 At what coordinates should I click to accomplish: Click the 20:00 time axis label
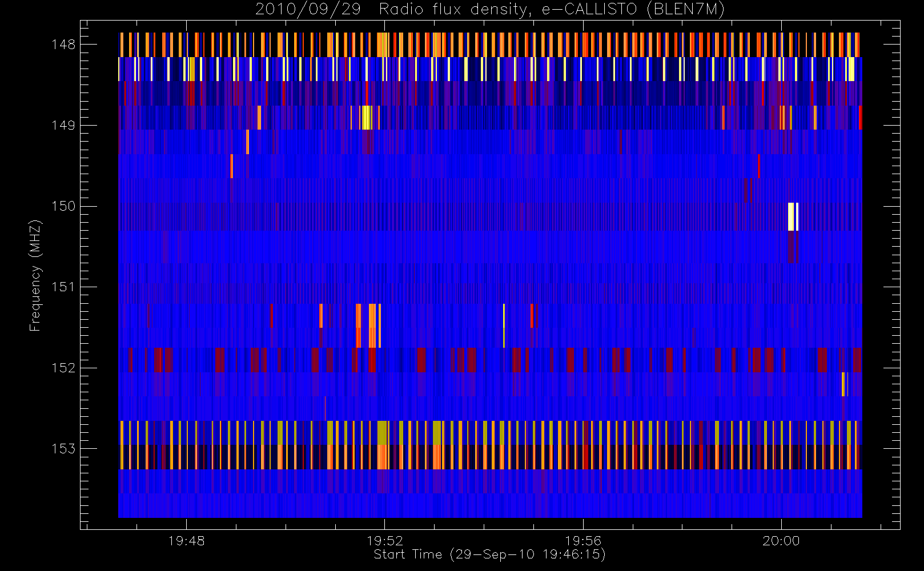(x=781, y=540)
